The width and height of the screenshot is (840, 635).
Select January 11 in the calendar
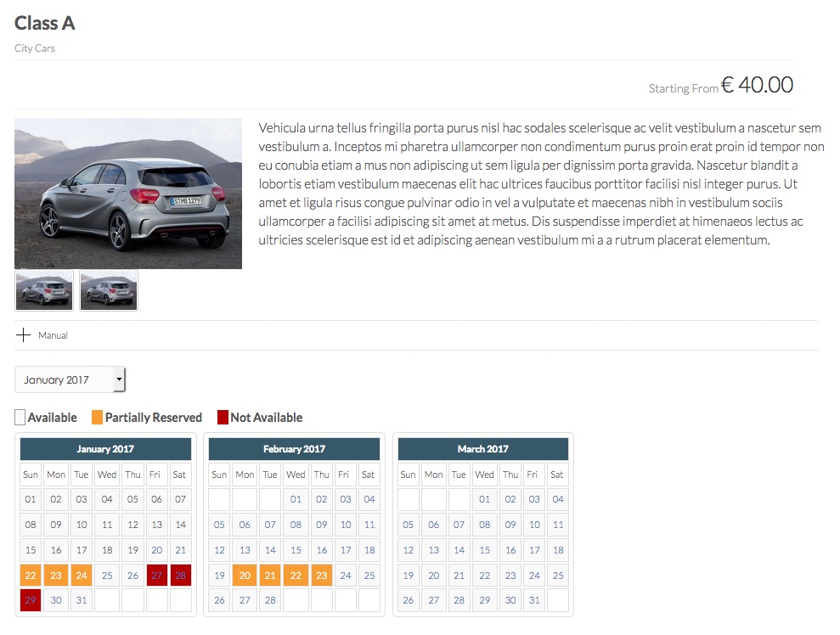[107, 525]
